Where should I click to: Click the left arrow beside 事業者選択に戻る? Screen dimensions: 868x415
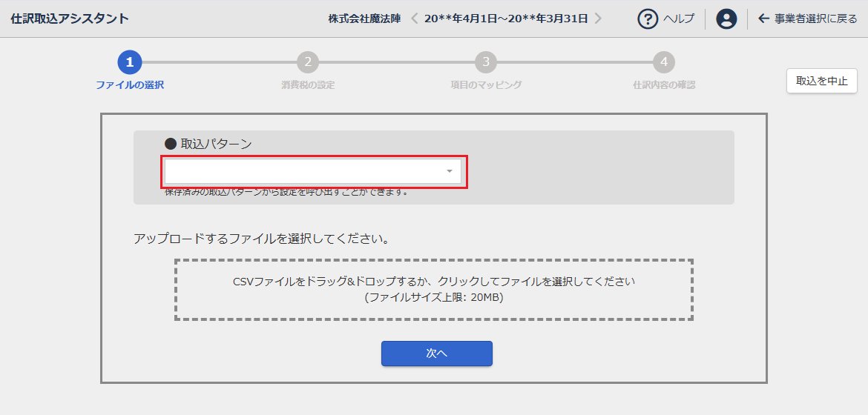coord(763,19)
